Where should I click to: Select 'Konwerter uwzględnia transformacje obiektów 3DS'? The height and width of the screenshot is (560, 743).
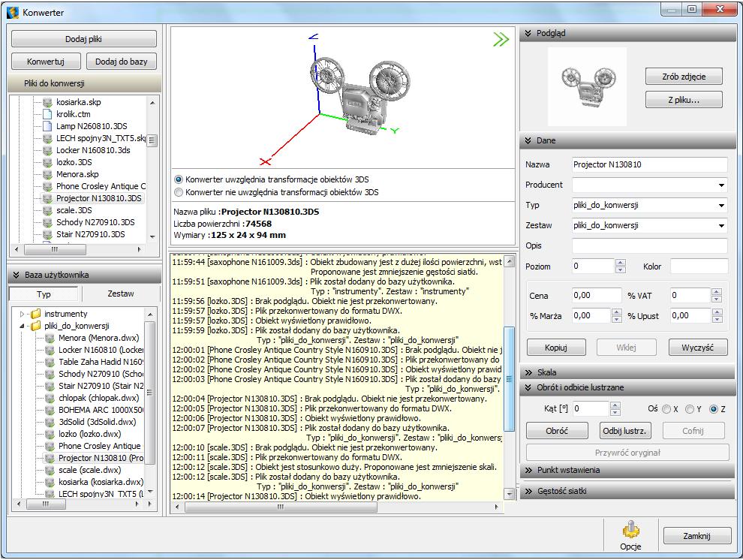click(179, 179)
